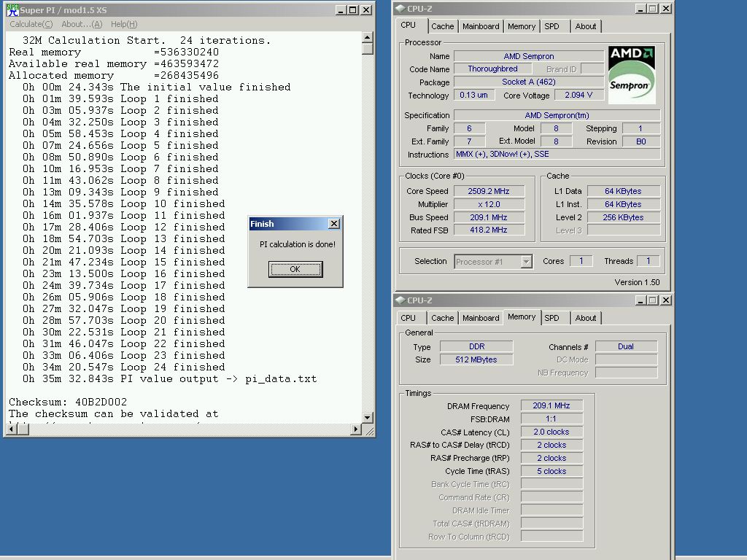Click the Checksum: 40B2D002 line

pyautogui.click(x=68, y=402)
